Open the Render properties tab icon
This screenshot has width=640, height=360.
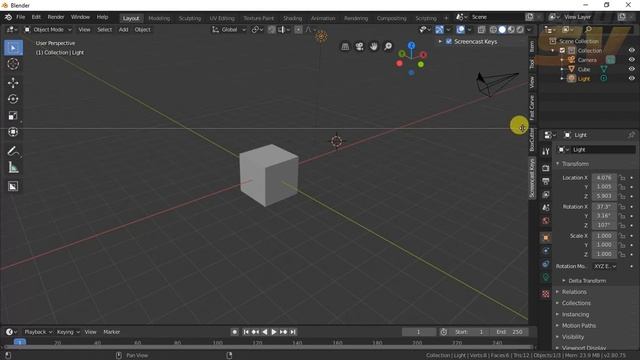546,168
